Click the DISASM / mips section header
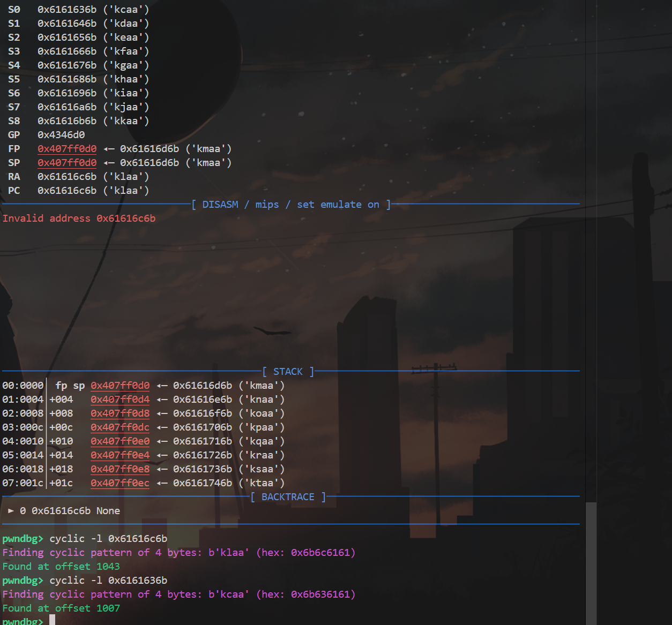 click(291, 205)
